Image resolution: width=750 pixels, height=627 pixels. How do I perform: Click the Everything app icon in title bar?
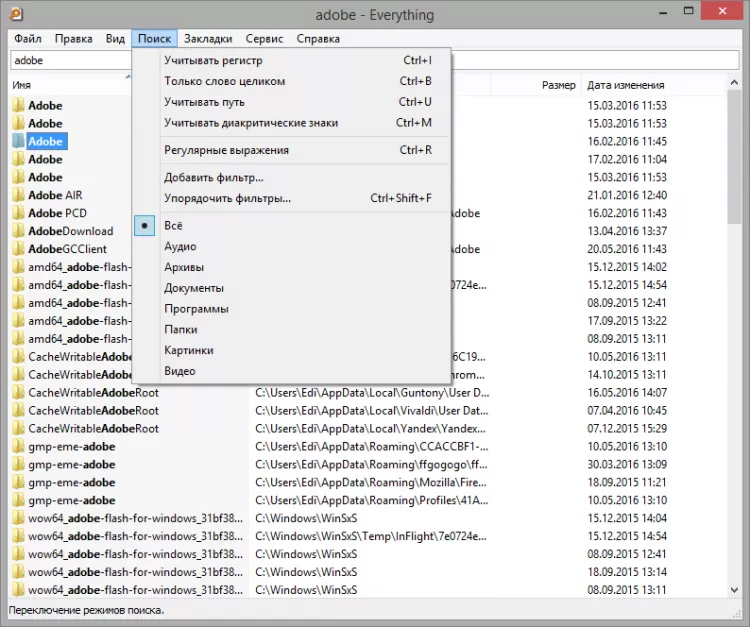pos(16,14)
